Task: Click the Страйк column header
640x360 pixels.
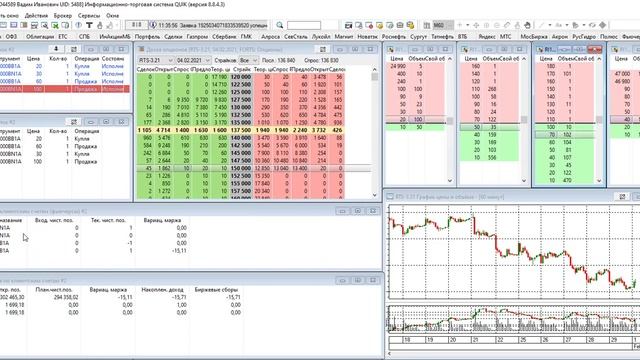Action: [x=241, y=69]
